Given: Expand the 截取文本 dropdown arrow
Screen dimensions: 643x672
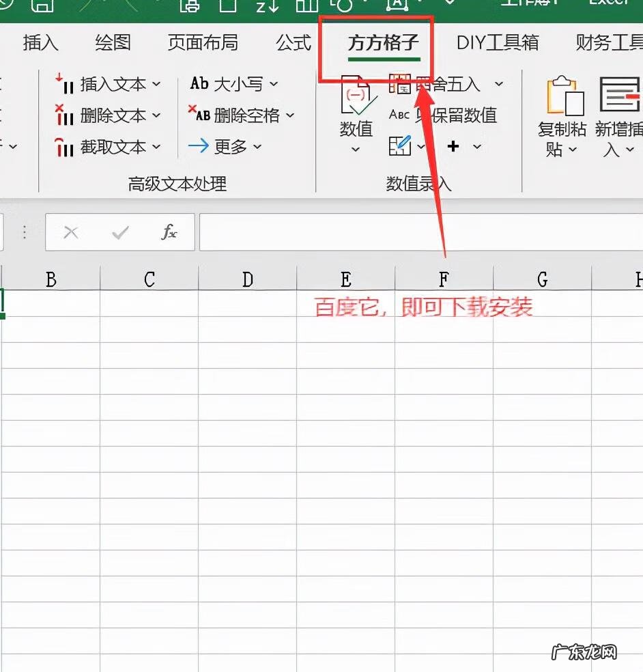Looking at the screenshot, I should 156,147.
